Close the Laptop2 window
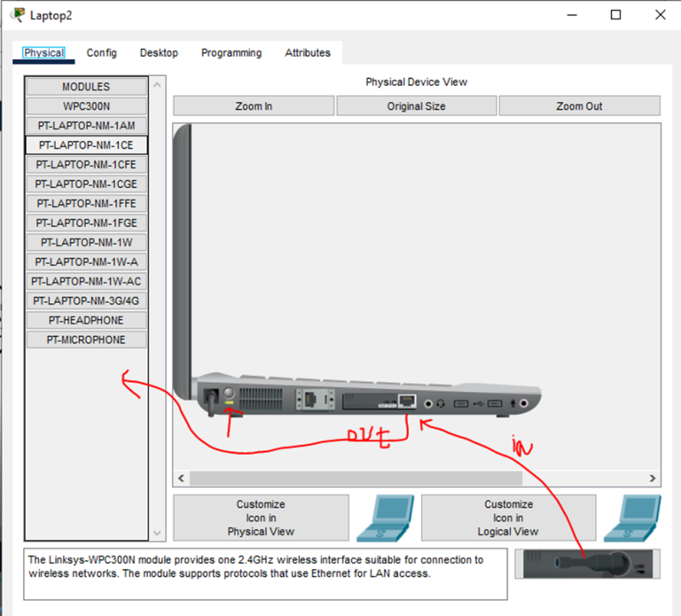 (660, 15)
